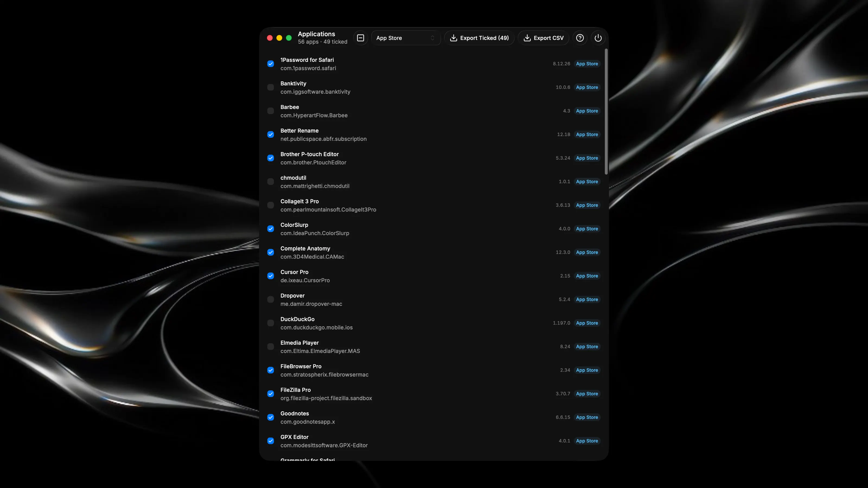The height and width of the screenshot is (488, 868).
Task: Untick the GPX Editor checkbox
Action: 271,441
